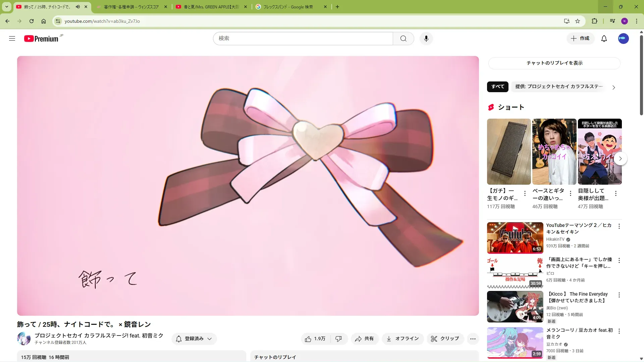Dislike the video with thumbs down
644x362 pixels.
pos(338,339)
